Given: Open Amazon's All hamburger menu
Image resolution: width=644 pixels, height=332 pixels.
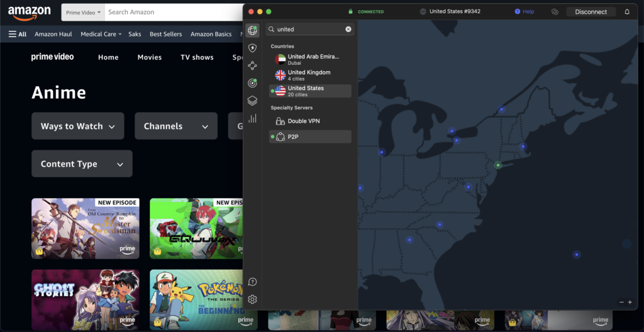Looking at the screenshot, I should 18,34.
